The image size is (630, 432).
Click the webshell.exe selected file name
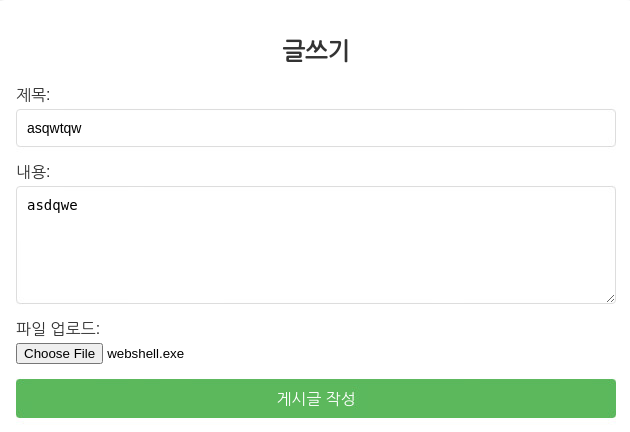(x=145, y=354)
